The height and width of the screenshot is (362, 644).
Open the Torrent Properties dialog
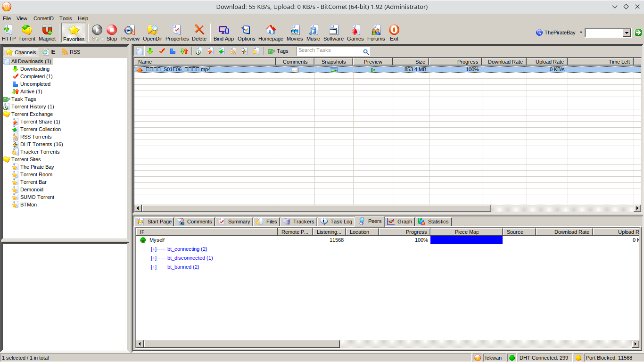[177, 33]
